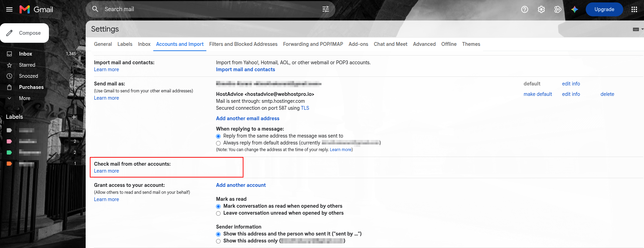Click the search magnifier icon

tap(95, 9)
